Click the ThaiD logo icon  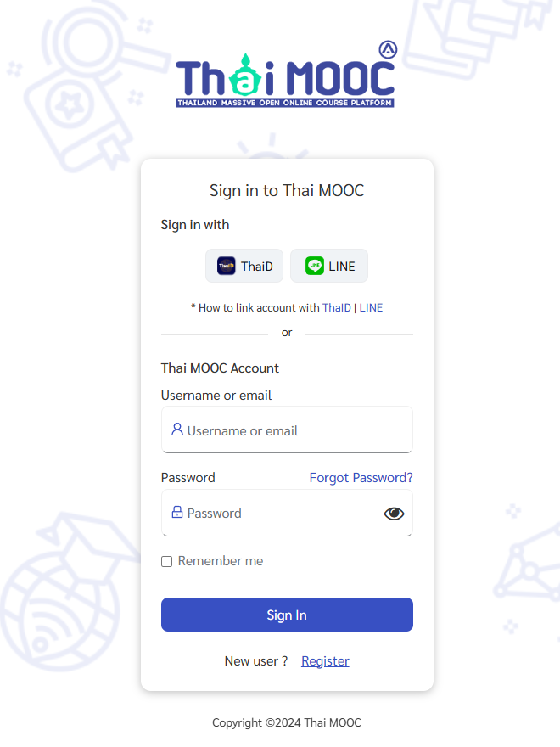[x=226, y=265]
